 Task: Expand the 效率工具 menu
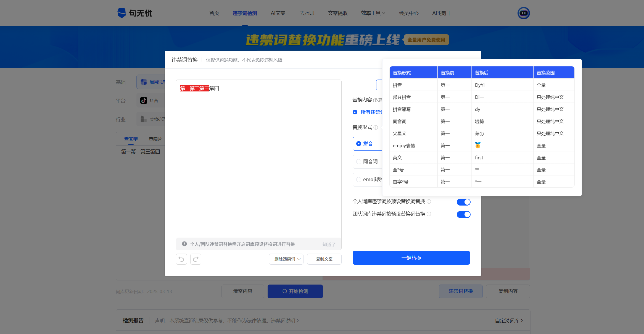click(373, 13)
